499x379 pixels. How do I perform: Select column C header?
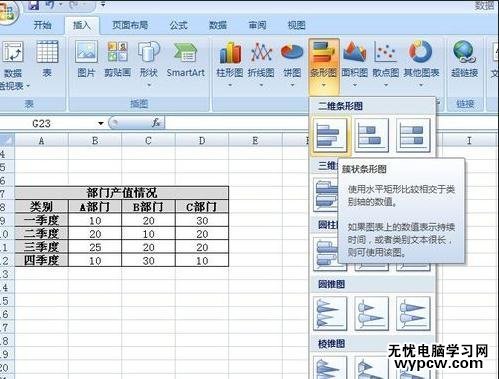(148, 141)
